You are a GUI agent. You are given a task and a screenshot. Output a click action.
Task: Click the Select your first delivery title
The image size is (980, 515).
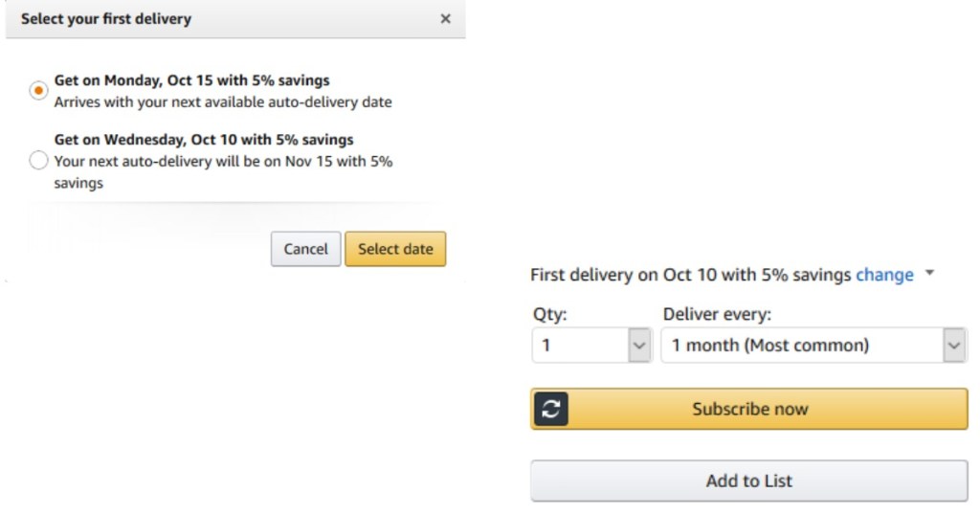coord(106,19)
